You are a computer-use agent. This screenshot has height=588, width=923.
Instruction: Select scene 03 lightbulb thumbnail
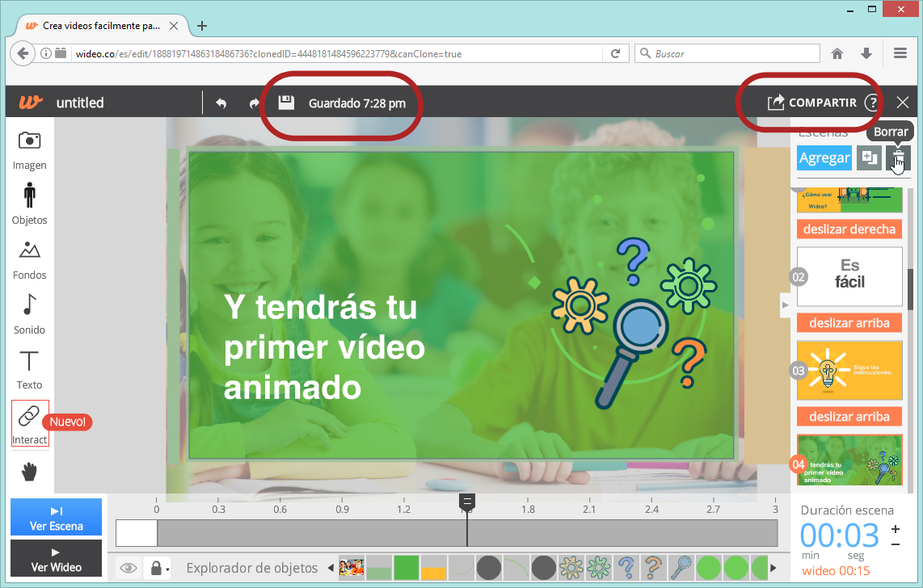click(849, 371)
